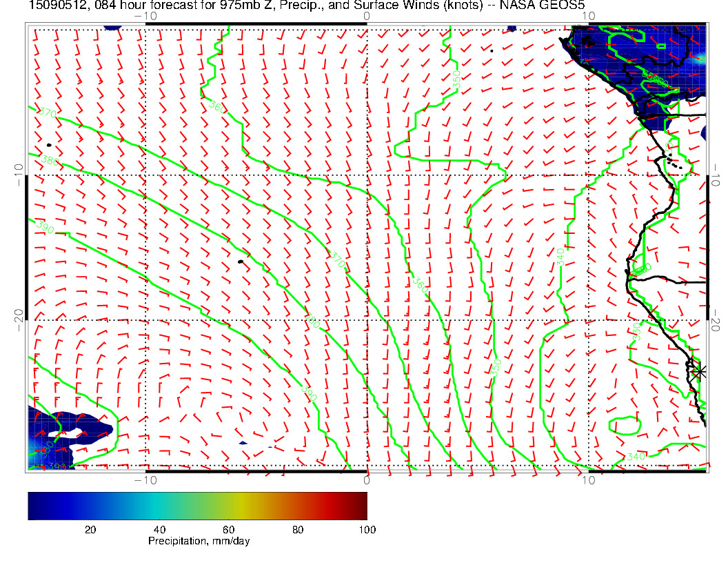Image resolution: width=728 pixels, height=563 pixels.
Task: Click the "0" longitude label on the bottom axis
Action: (367, 480)
